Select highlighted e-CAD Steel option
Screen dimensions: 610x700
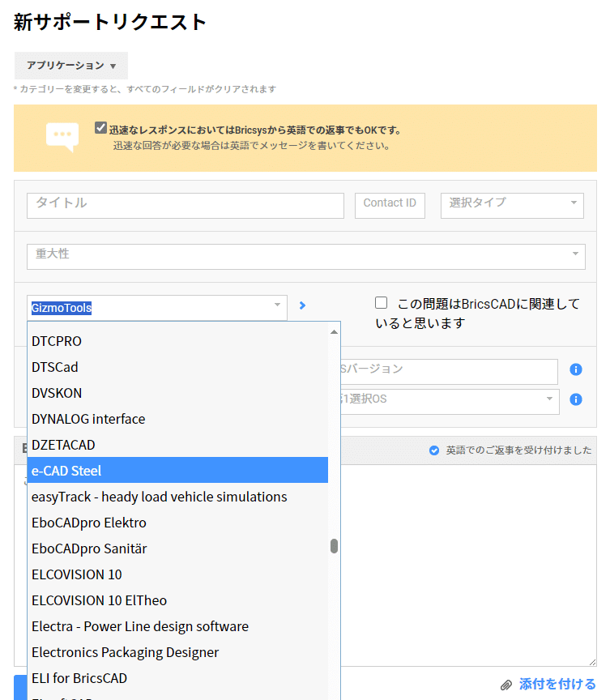[x=177, y=470]
